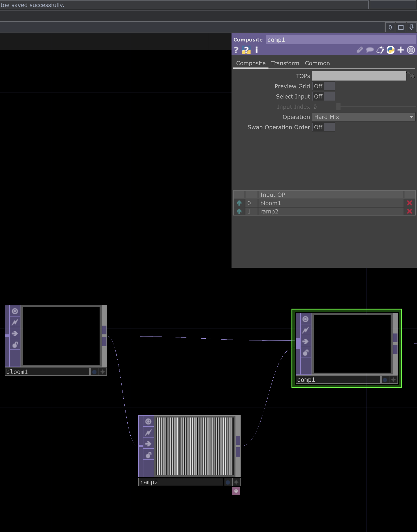Open the Common parameter tab
This screenshot has width=417, height=532.
click(x=317, y=63)
